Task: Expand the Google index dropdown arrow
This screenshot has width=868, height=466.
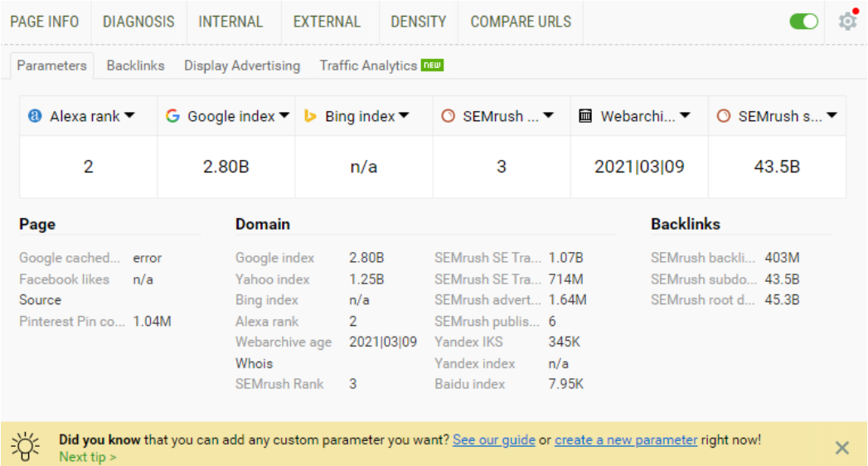Action: (x=284, y=115)
